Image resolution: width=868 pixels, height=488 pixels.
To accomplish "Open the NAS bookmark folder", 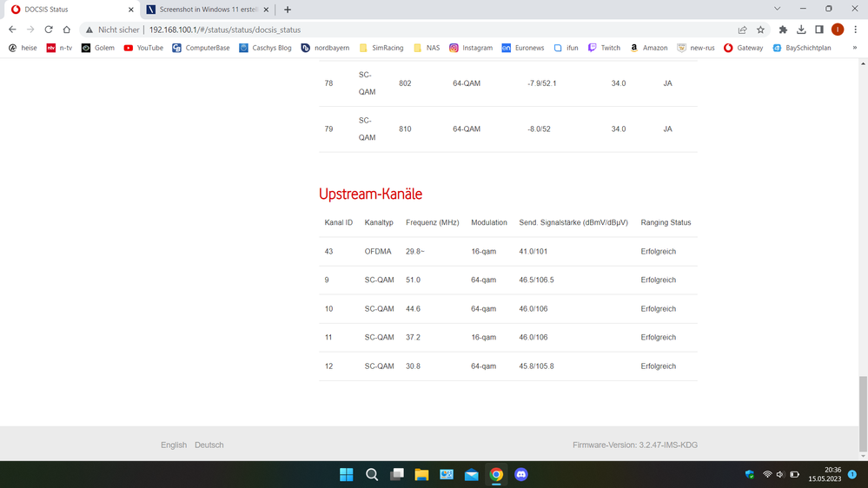I will [427, 48].
